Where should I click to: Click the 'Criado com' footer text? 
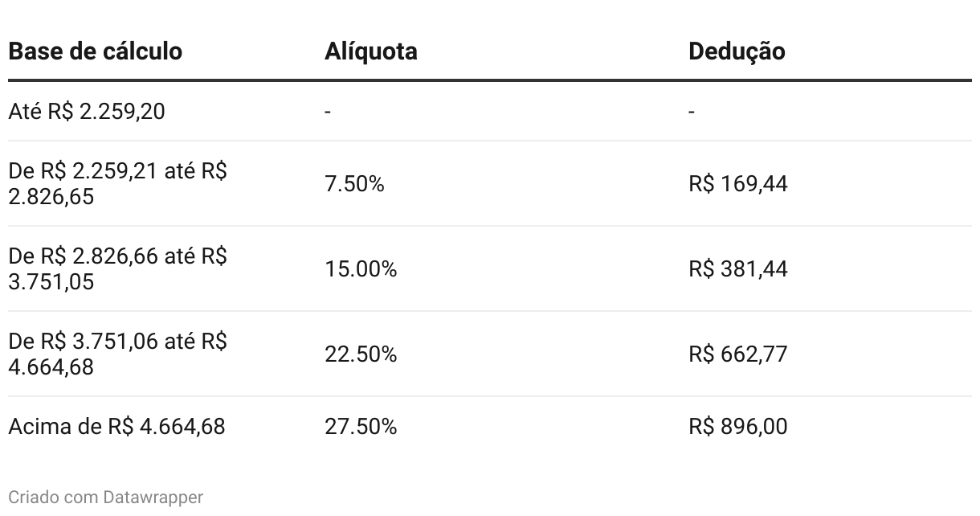pyautogui.click(x=54, y=498)
